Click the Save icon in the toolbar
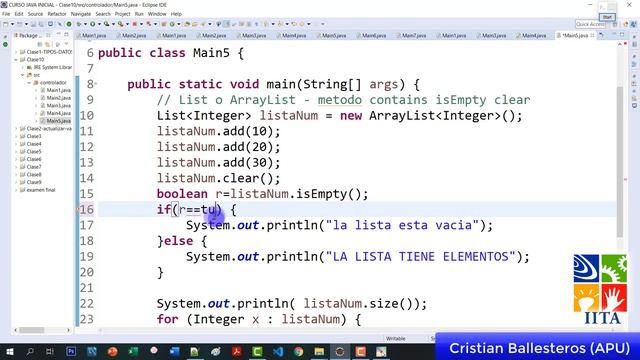 [x=33, y=24]
